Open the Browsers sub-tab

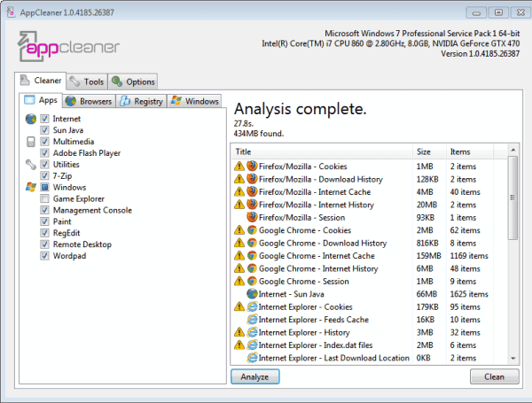point(88,101)
